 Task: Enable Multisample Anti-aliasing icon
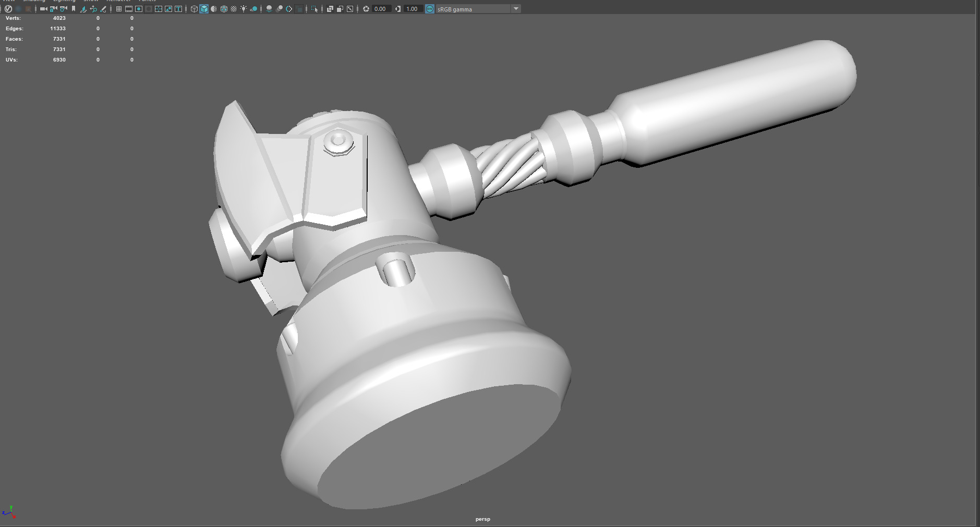(x=289, y=9)
